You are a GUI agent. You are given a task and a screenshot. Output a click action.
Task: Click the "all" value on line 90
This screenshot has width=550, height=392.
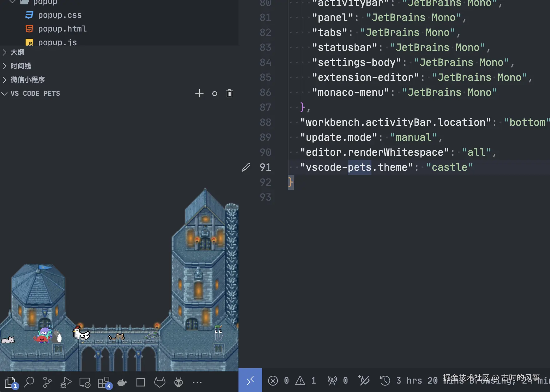476,152
